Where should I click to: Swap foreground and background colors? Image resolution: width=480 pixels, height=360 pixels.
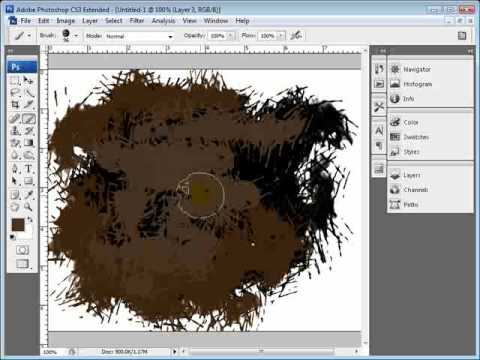pyautogui.click(x=30, y=220)
